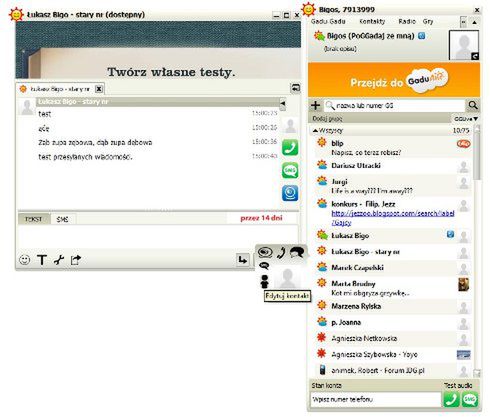
Task: Click the blue icon next to Bigos status
Action: pos(422,36)
